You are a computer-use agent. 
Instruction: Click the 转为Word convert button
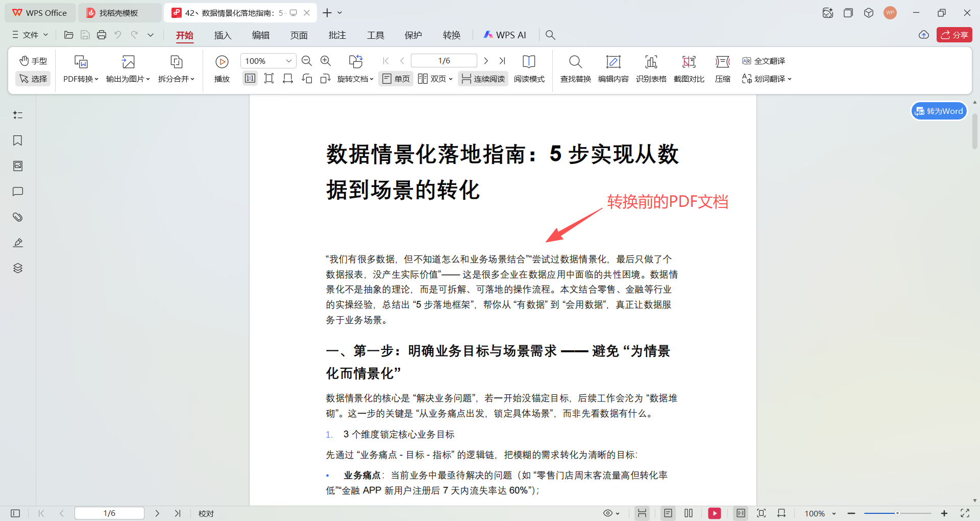(939, 111)
